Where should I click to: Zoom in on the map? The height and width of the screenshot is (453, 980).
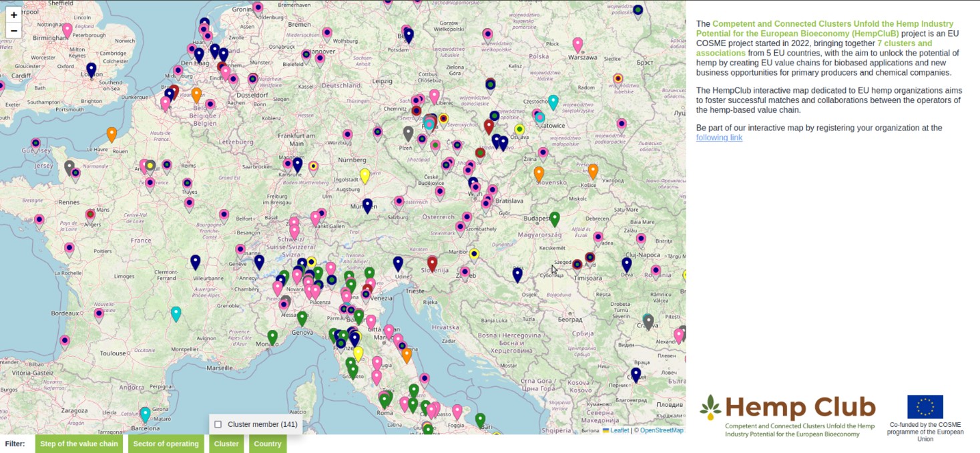click(x=14, y=15)
